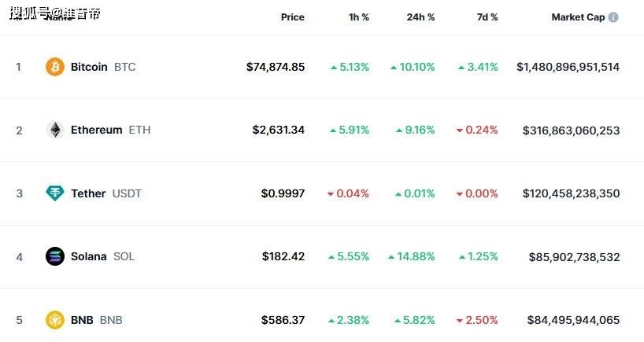
Task: Open the Ethereum ETH coin page
Action: click(x=110, y=130)
